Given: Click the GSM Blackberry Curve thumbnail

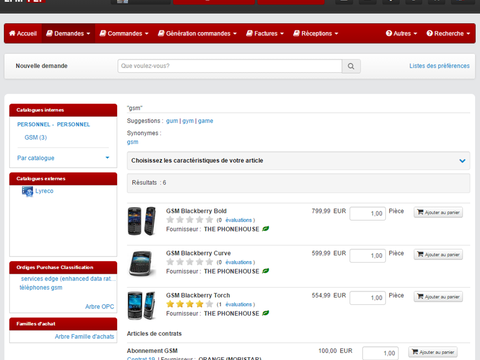Looking at the screenshot, I should [142, 263].
